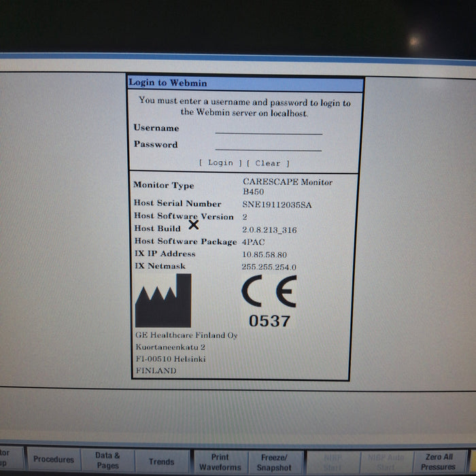476x476 pixels.
Task: Click the CE 0537 certification mark
Action: (269, 303)
